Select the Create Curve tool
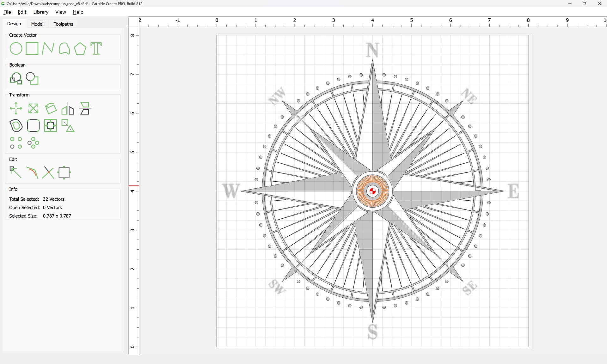Viewport: 607px width, 364px height. [64, 49]
